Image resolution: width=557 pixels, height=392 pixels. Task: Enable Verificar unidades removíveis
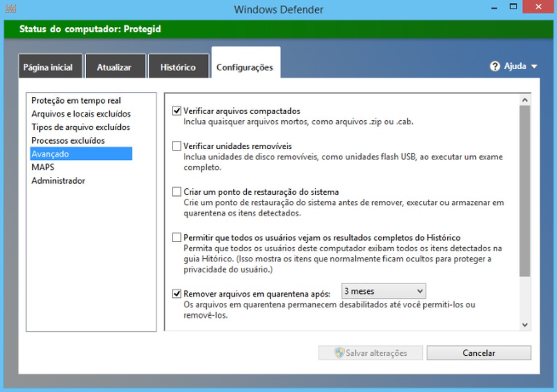[x=177, y=146]
